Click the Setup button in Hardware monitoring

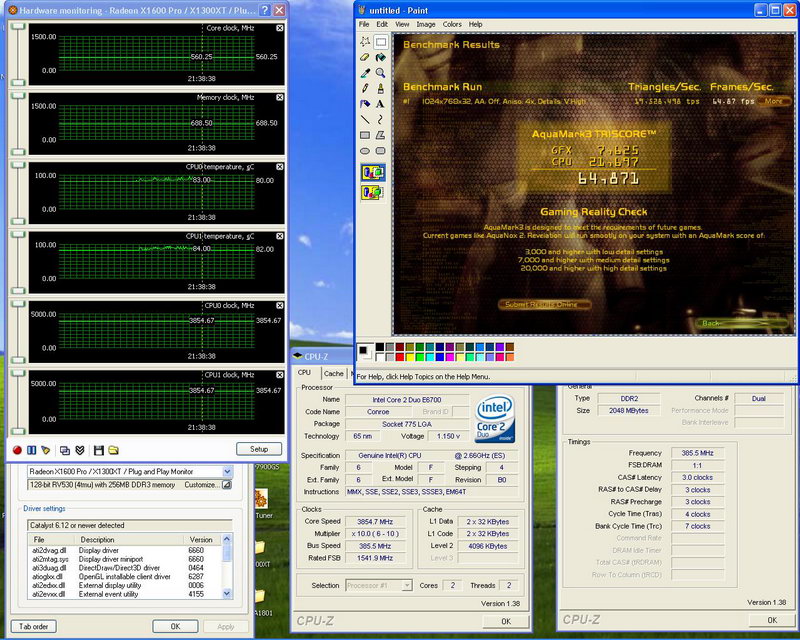pyautogui.click(x=259, y=449)
